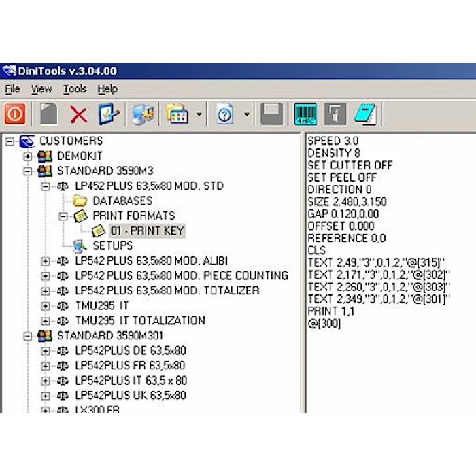Open dropdown arrow beside the calendar grid icon

pyautogui.click(x=199, y=115)
